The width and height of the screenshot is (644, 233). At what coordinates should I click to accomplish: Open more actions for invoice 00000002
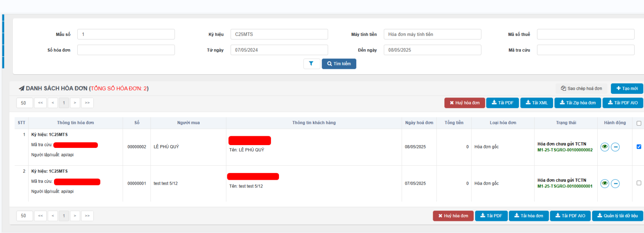click(615, 147)
